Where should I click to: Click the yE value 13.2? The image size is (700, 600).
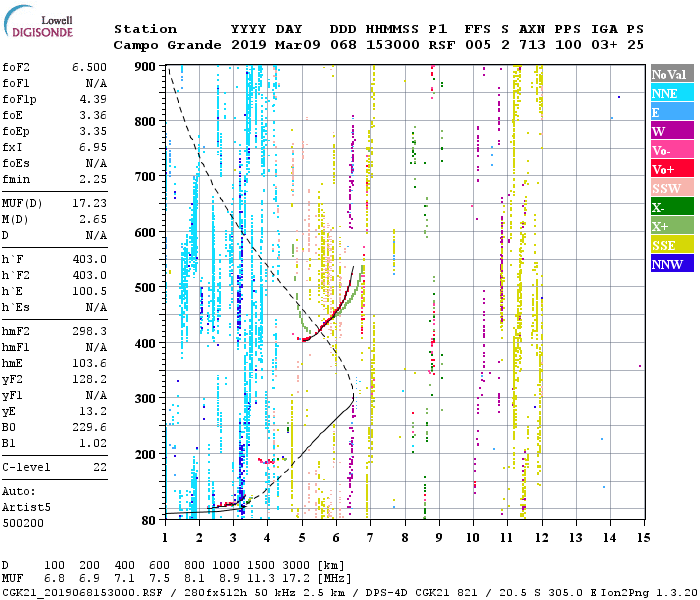93,411
